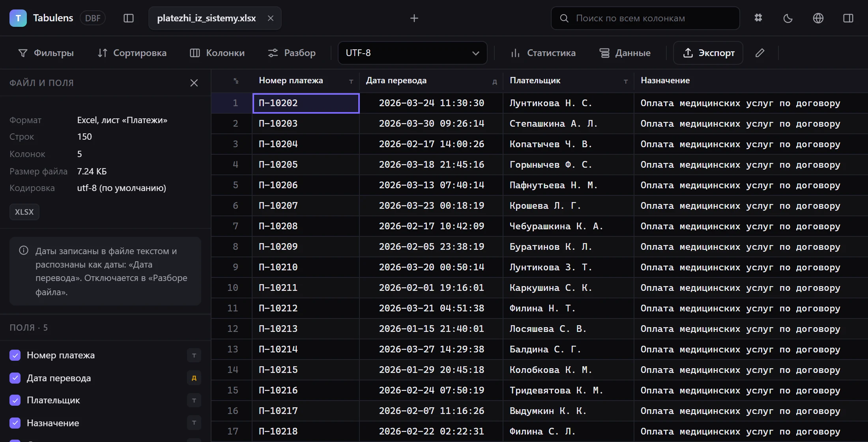Uncheck the «Номер платежа» field checkbox

coord(15,355)
